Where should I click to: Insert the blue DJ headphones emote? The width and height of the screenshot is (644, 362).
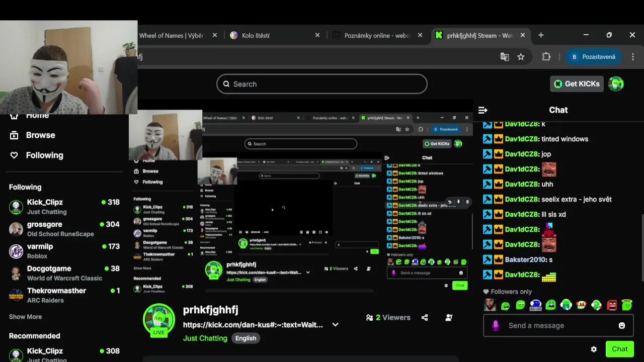pyautogui.click(x=535, y=305)
